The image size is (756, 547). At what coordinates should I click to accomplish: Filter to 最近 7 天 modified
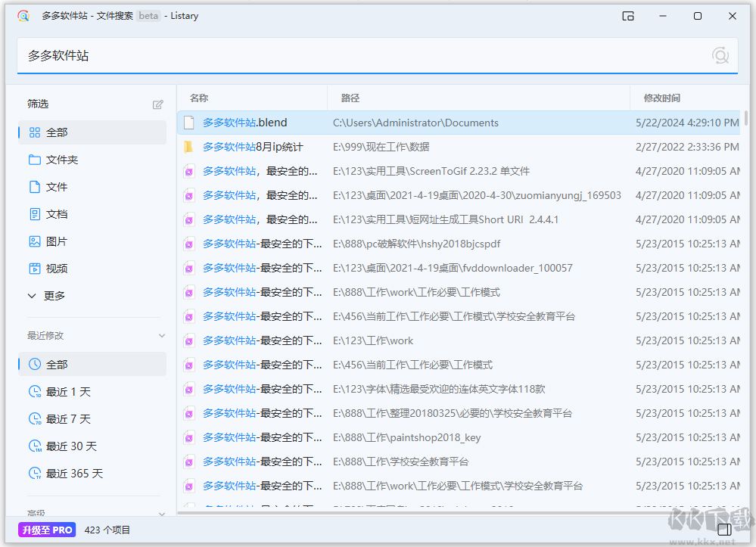[92, 419]
